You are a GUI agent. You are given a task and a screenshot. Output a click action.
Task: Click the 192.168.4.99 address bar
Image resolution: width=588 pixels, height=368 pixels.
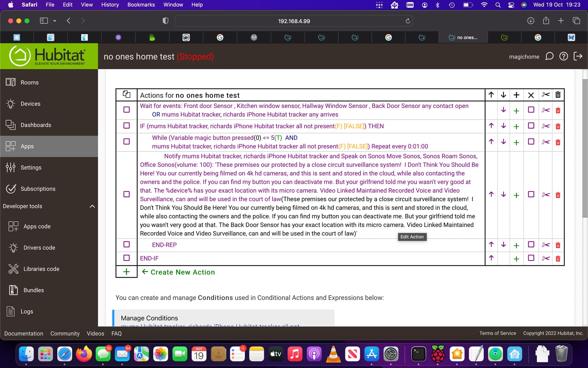(x=294, y=21)
